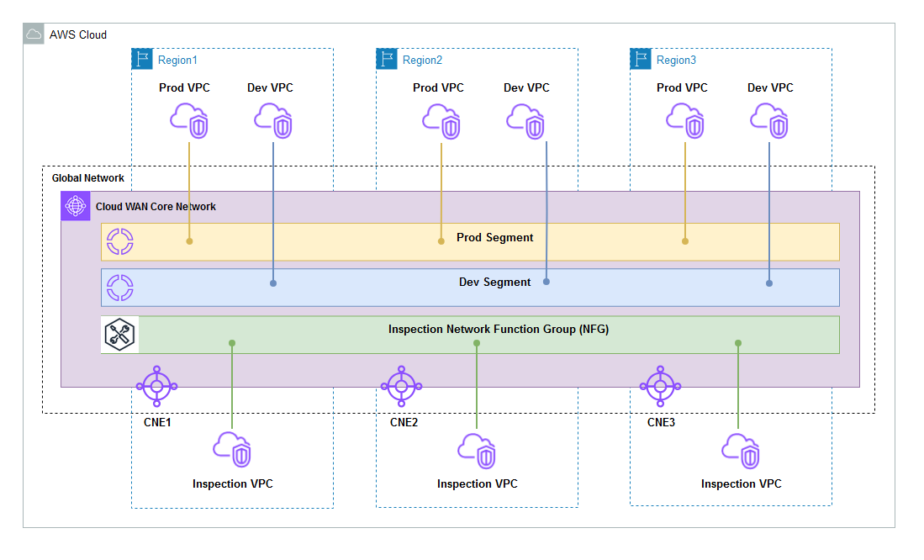Viewport: 924px width, 560px height.
Task: Click 'Prod VPC' label in Region2
Action: (438, 87)
